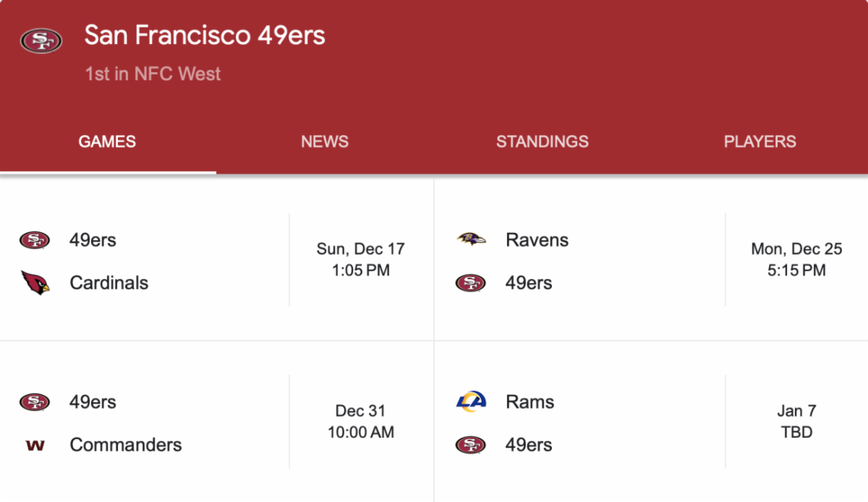868x502 pixels.
Task: Click 49ers logo in the Commanders game
Action: point(35,402)
